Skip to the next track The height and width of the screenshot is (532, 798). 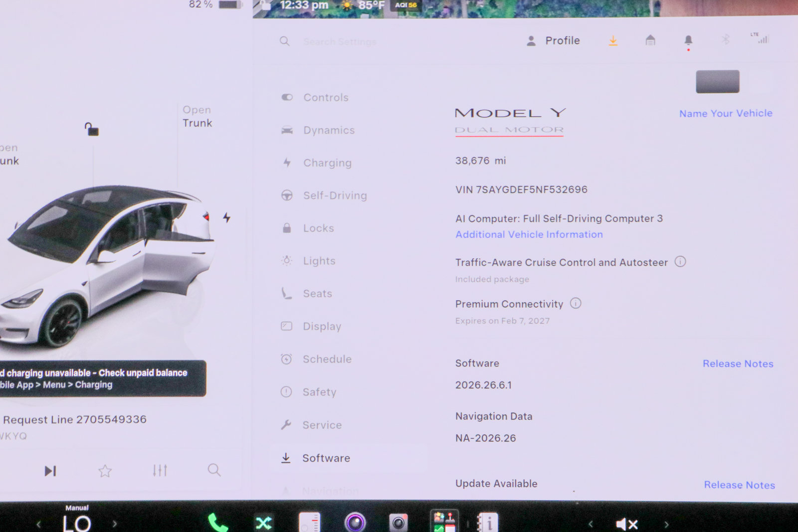[50, 471]
